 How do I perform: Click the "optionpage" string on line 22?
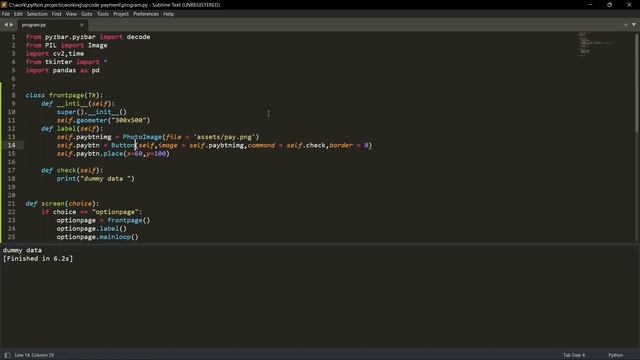[x=115, y=212]
